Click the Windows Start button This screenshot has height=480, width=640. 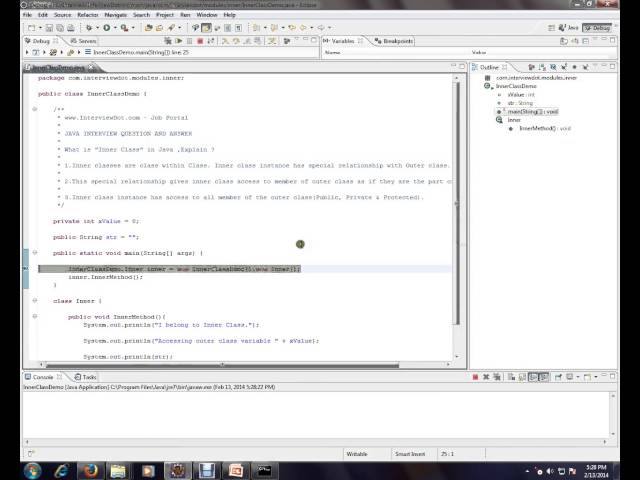(33, 471)
